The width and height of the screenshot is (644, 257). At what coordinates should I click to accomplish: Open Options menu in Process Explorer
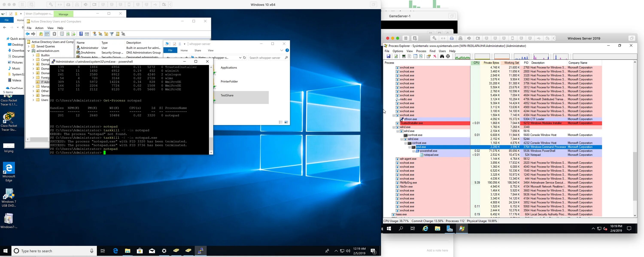coord(398,51)
